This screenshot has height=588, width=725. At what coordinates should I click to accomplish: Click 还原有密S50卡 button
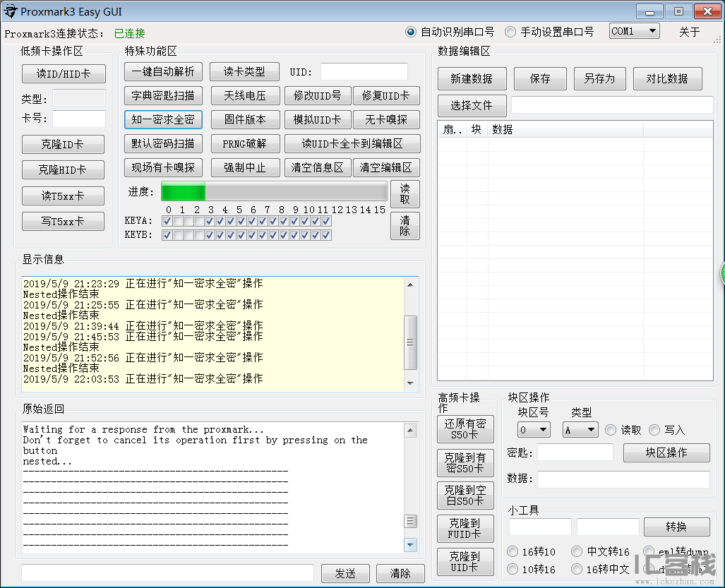click(465, 429)
